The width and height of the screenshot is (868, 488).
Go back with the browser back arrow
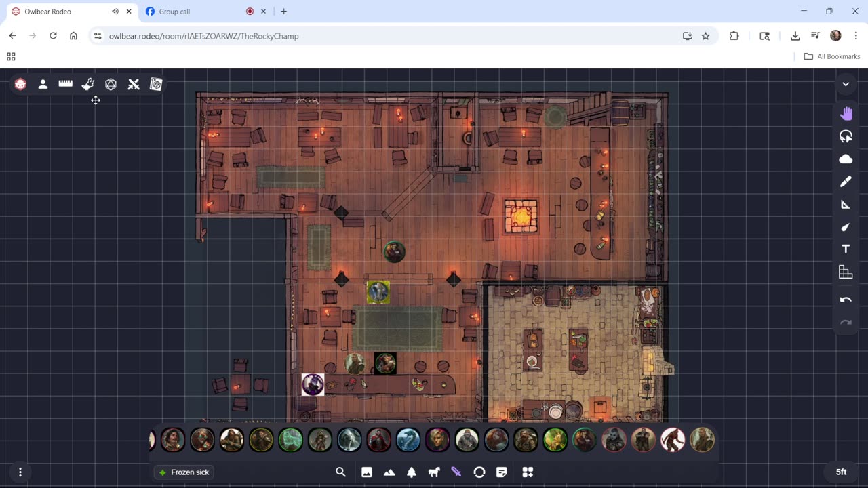12,36
